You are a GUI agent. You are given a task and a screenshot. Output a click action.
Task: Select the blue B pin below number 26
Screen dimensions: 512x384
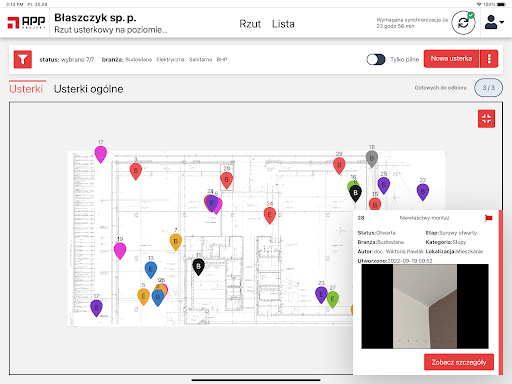tap(158, 298)
